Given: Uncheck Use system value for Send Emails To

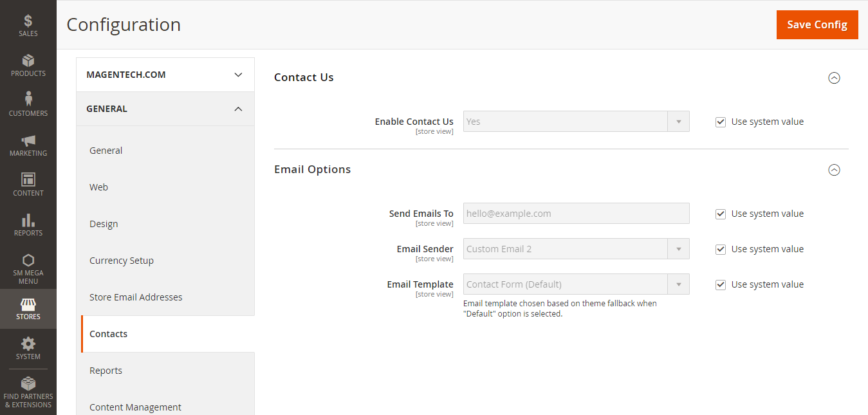Looking at the screenshot, I should coord(721,214).
